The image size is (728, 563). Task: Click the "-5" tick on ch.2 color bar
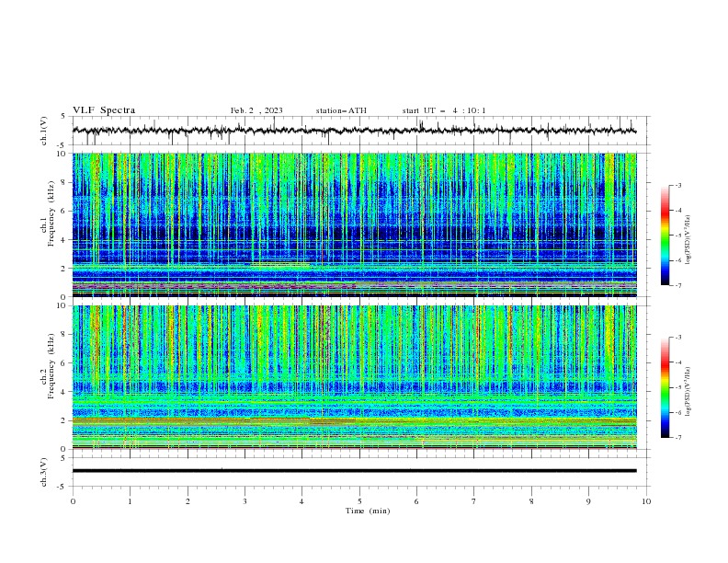[678, 387]
